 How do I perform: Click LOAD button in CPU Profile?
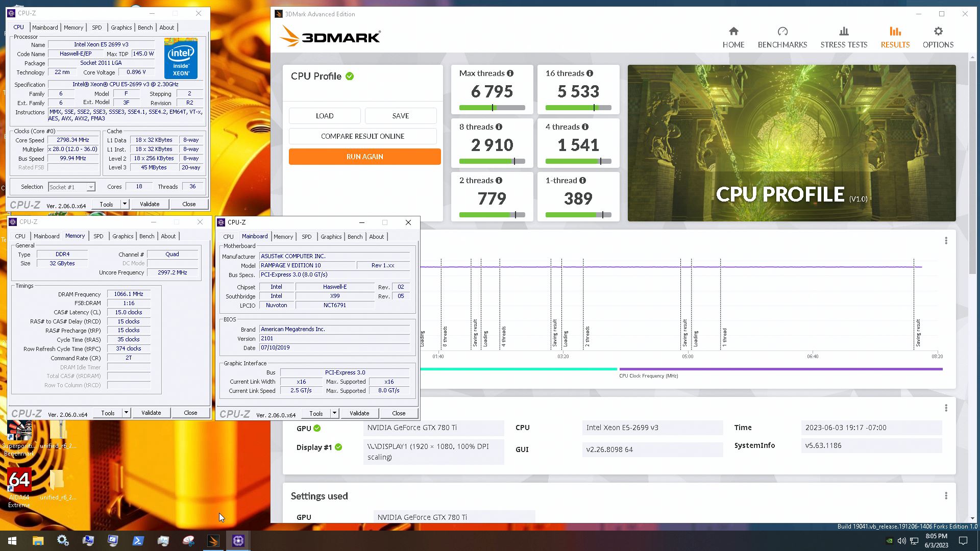click(325, 116)
